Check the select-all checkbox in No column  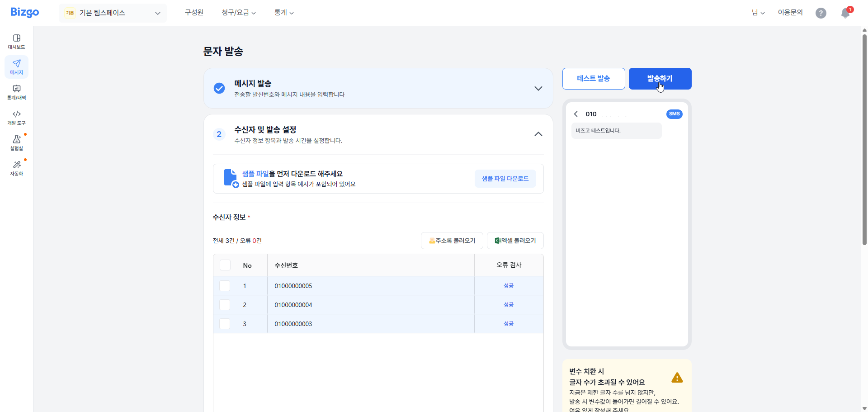(x=225, y=265)
